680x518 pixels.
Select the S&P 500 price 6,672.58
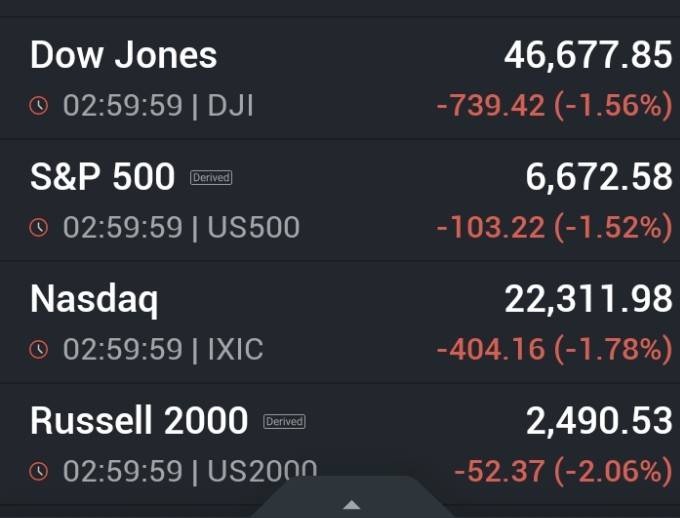coord(599,177)
